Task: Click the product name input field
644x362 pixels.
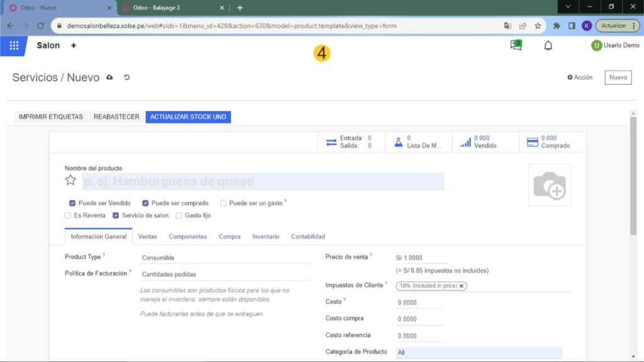Action: (x=263, y=181)
